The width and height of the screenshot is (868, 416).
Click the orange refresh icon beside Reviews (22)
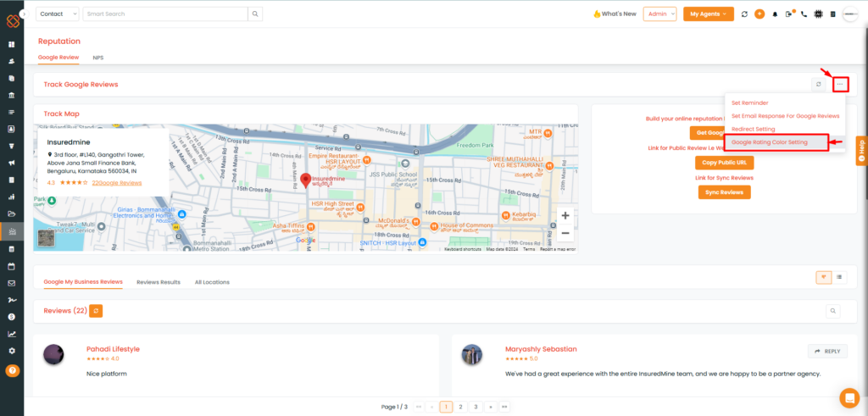click(96, 311)
